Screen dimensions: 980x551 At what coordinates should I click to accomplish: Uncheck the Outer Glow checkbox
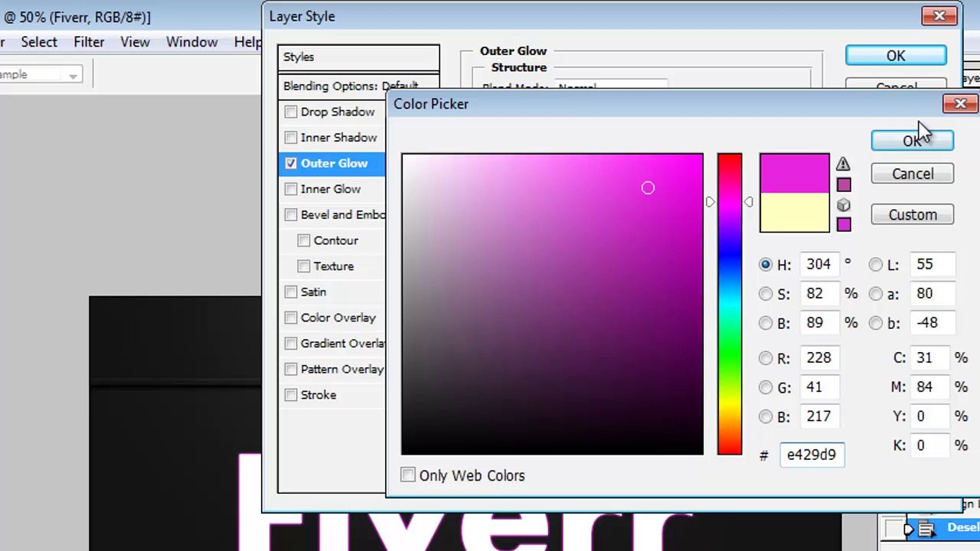click(x=291, y=163)
